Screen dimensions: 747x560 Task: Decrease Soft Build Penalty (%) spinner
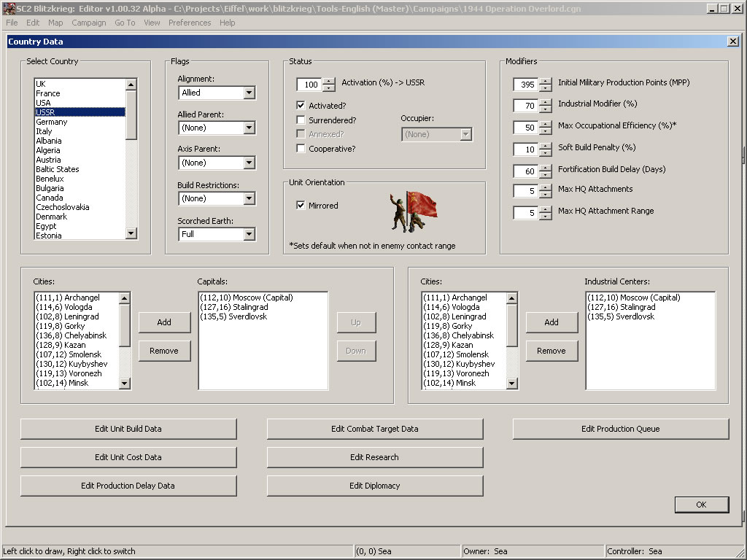tap(546, 153)
